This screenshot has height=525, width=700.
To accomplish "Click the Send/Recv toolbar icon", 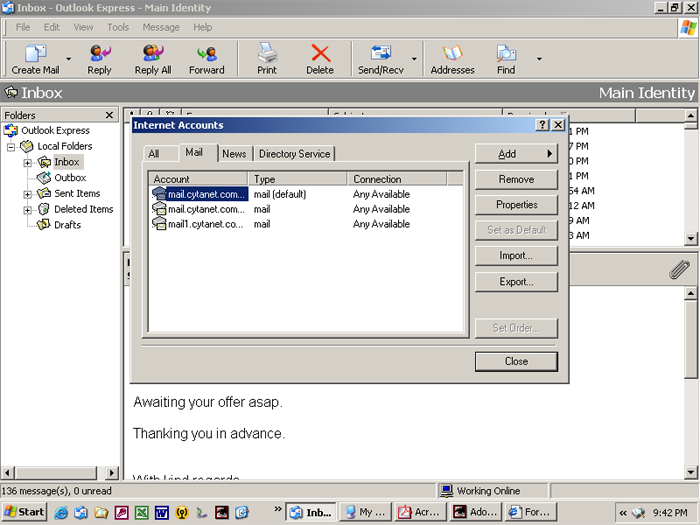I will click(x=381, y=59).
